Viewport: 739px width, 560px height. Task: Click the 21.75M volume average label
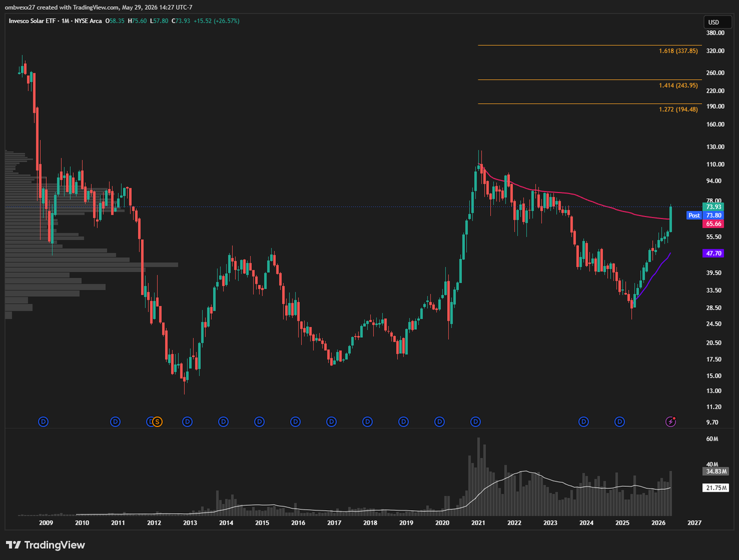pyautogui.click(x=716, y=487)
